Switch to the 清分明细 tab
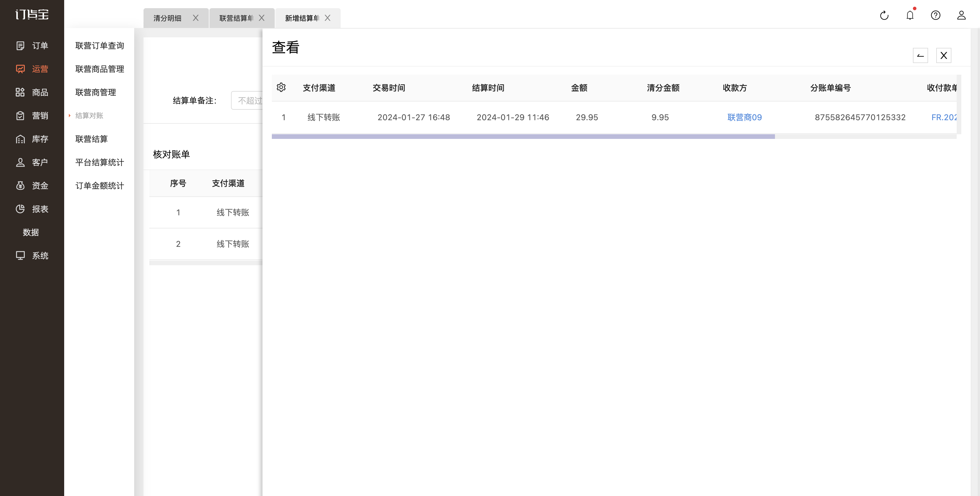Screen dimensions: 980x496 [x=167, y=18]
